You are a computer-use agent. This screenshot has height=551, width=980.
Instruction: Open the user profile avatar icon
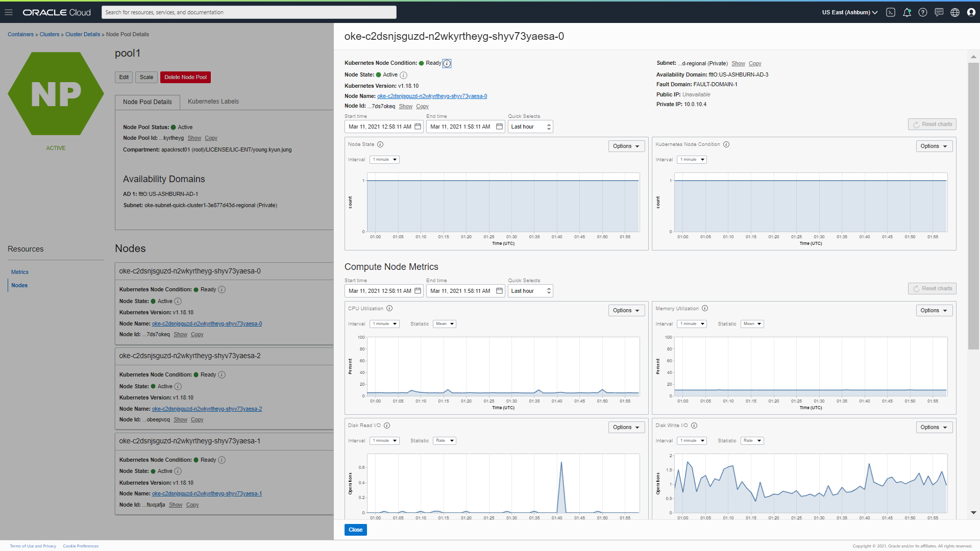(x=971, y=12)
